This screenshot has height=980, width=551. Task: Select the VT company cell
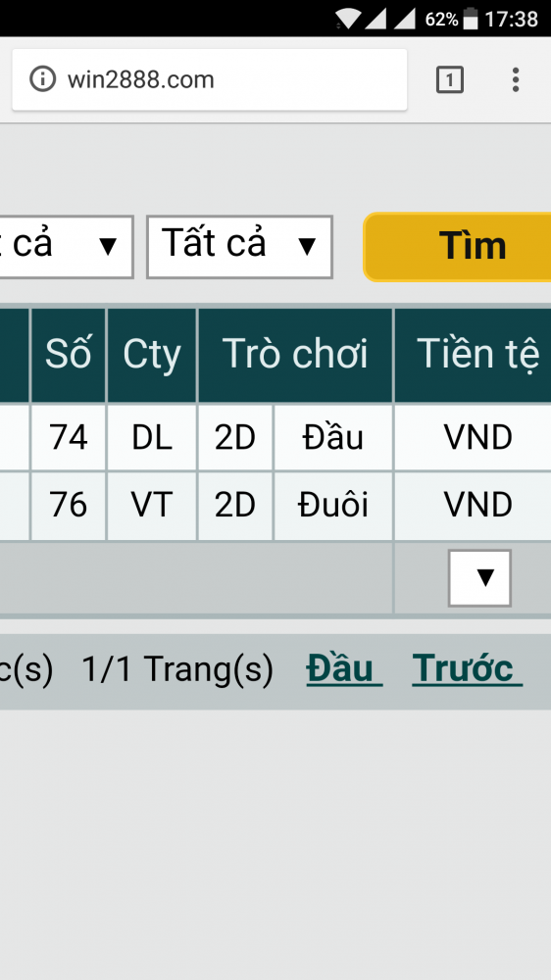[152, 505]
